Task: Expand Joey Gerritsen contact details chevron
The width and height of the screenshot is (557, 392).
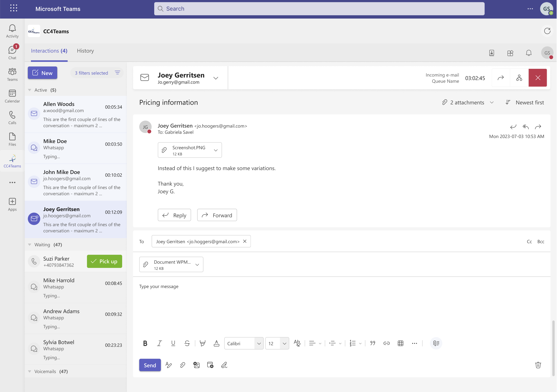Action: [216, 78]
